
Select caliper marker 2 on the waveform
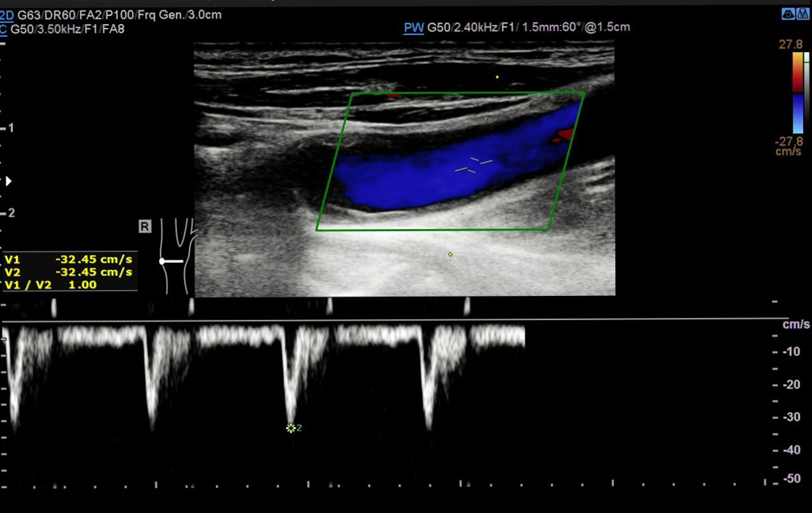coord(291,427)
